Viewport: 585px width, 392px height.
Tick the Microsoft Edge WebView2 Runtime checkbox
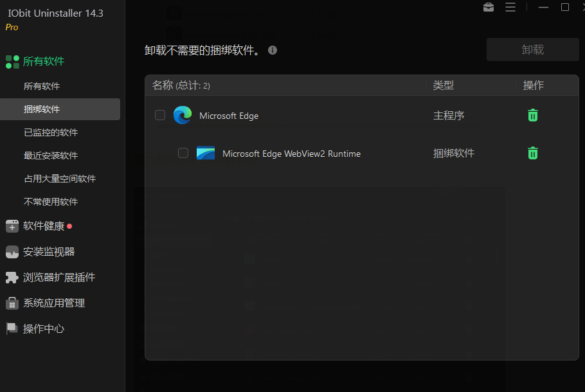[x=183, y=153]
